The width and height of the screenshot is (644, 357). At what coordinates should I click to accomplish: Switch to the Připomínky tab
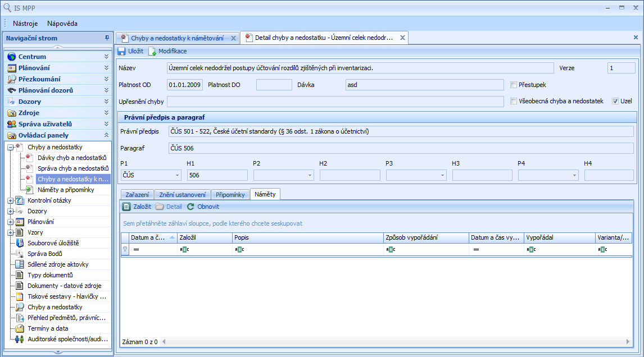tap(230, 195)
